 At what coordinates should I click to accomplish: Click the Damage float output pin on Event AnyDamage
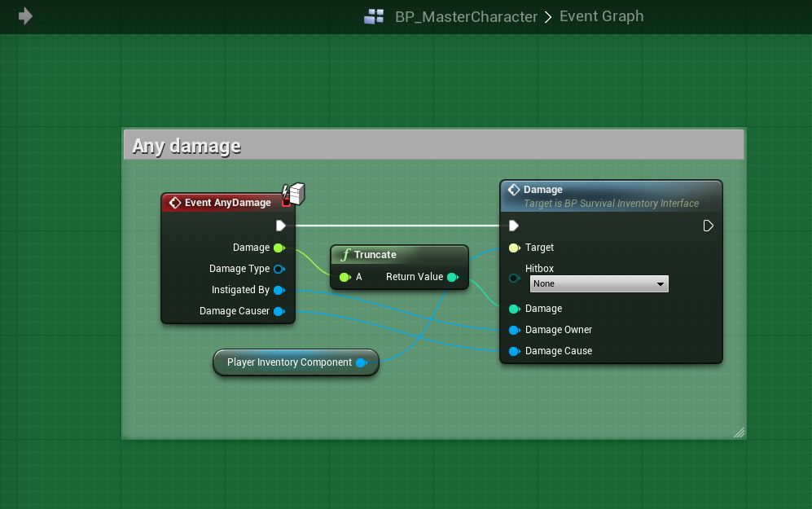pos(279,248)
